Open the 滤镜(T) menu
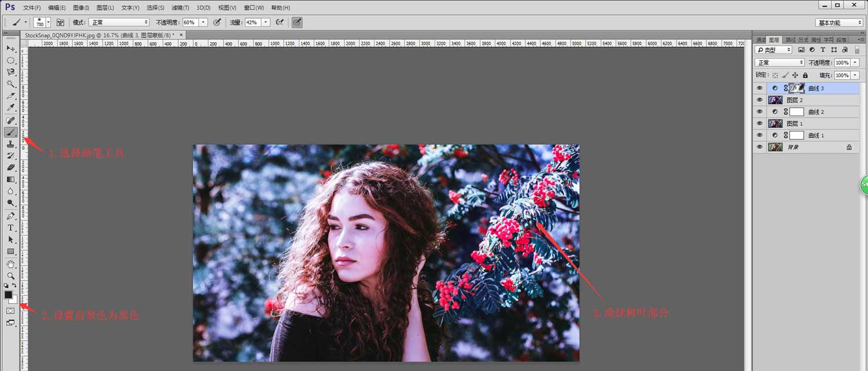 click(x=181, y=8)
